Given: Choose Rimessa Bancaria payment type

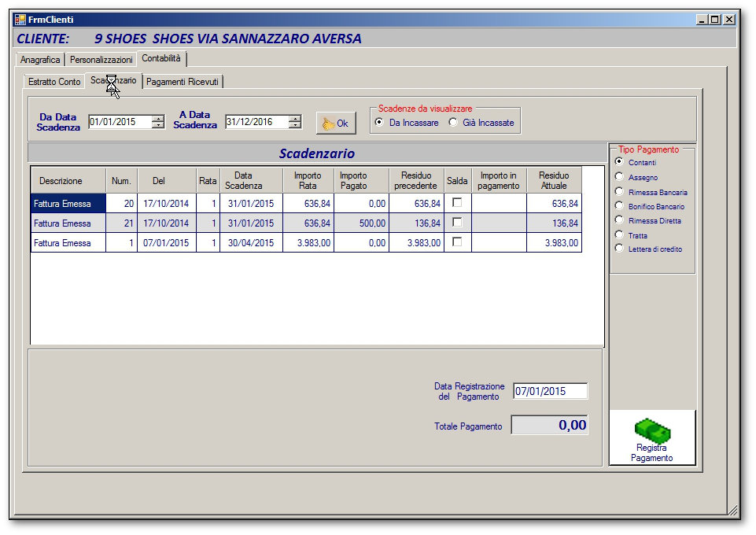Looking at the screenshot, I should [x=619, y=192].
